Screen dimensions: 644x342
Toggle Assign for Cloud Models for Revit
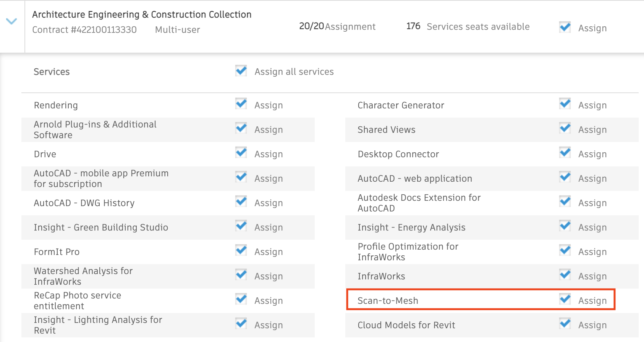click(565, 324)
